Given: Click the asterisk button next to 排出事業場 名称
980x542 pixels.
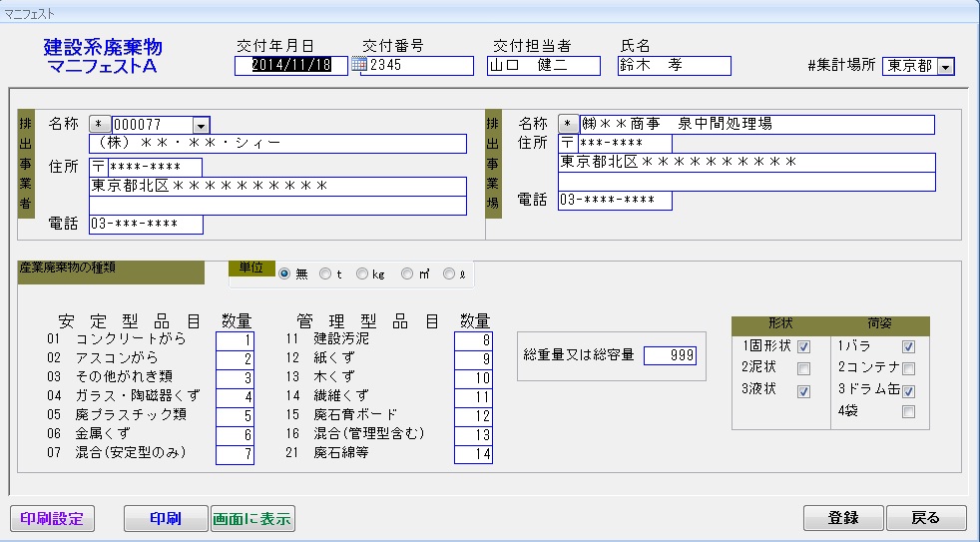Looking at the screenshot, I should pos(568,124).
